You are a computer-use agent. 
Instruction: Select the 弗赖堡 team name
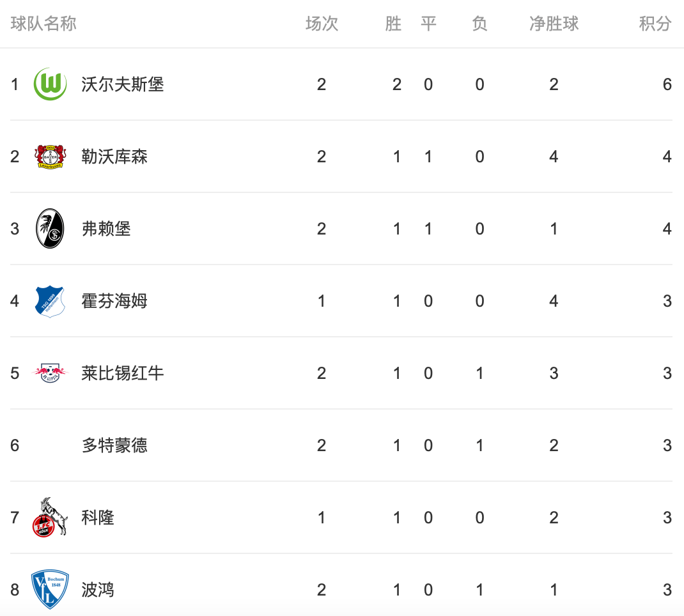107,229
